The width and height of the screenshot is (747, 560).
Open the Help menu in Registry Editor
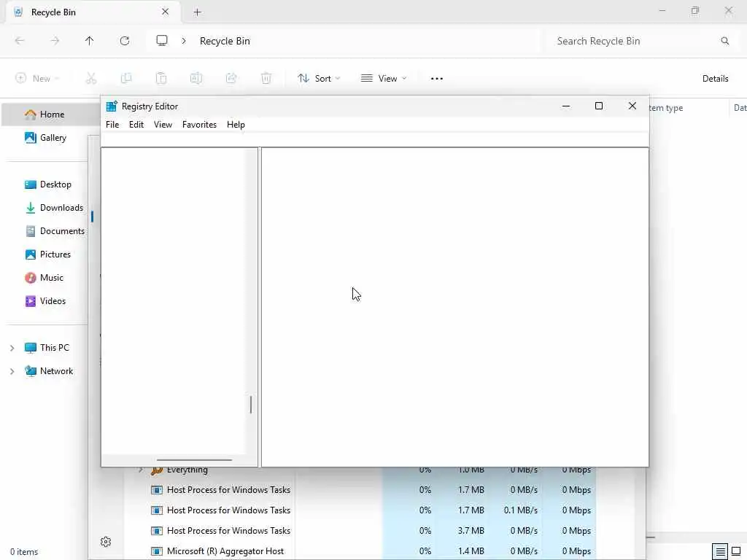236,125
